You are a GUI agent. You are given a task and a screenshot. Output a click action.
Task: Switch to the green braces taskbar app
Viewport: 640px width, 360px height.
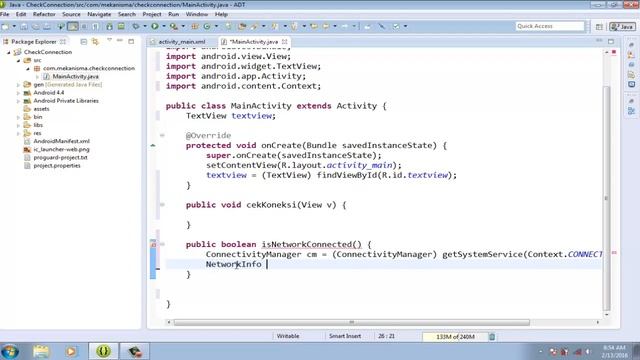pos(104,351)
